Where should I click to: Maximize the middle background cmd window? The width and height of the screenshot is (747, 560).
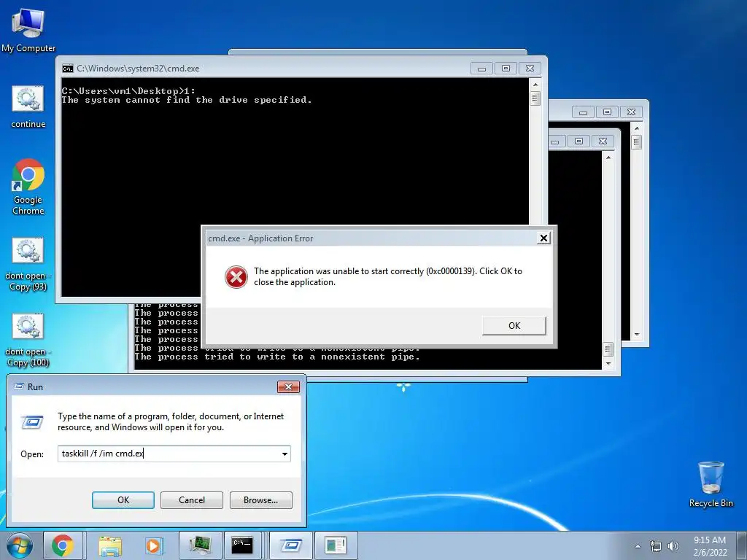tap(578, 141)
